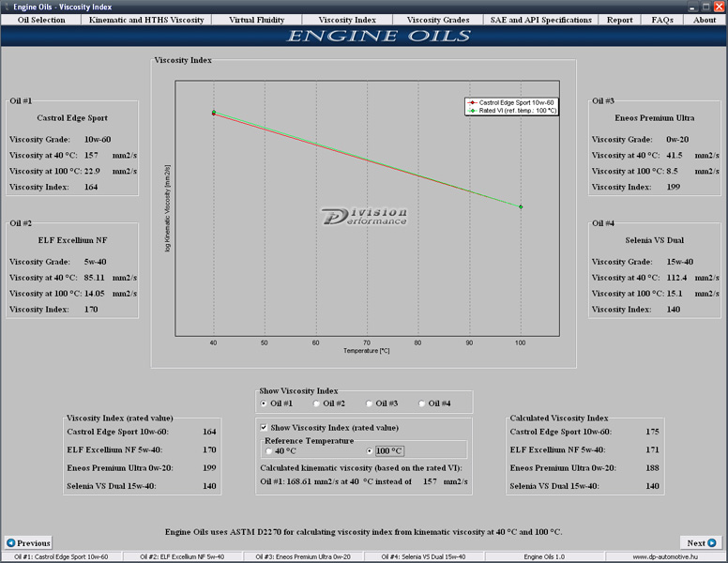This screenshot has height=563, width=728.
Task: Click Oil #2 name ELF Excellium NF
Action: coord(72,240)
